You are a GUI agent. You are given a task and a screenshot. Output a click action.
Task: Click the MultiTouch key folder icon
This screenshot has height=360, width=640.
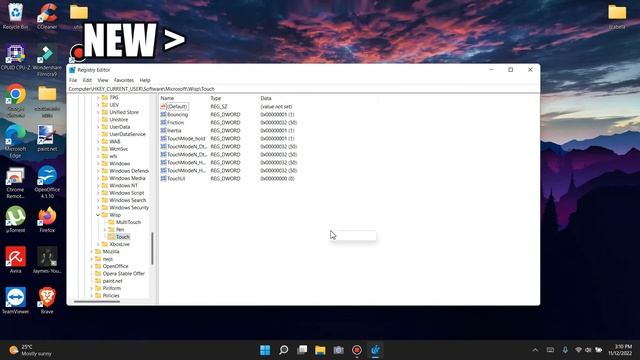[x=111, y=222]
